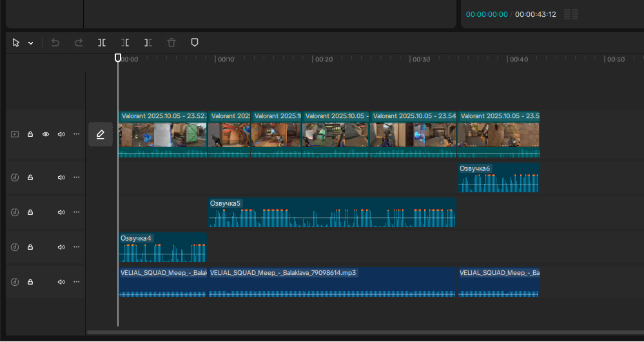
Task: Select the pointer selection tool
Action: coord(16,43)
